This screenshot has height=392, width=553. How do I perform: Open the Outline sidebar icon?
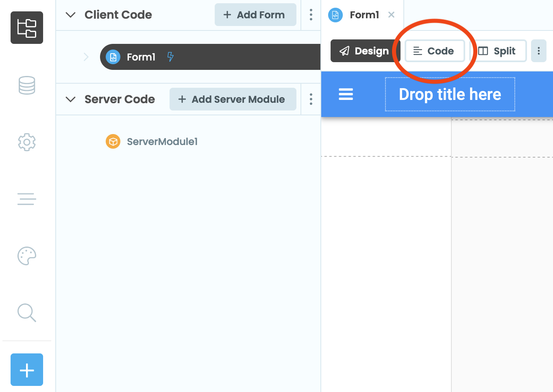[26, 199]
